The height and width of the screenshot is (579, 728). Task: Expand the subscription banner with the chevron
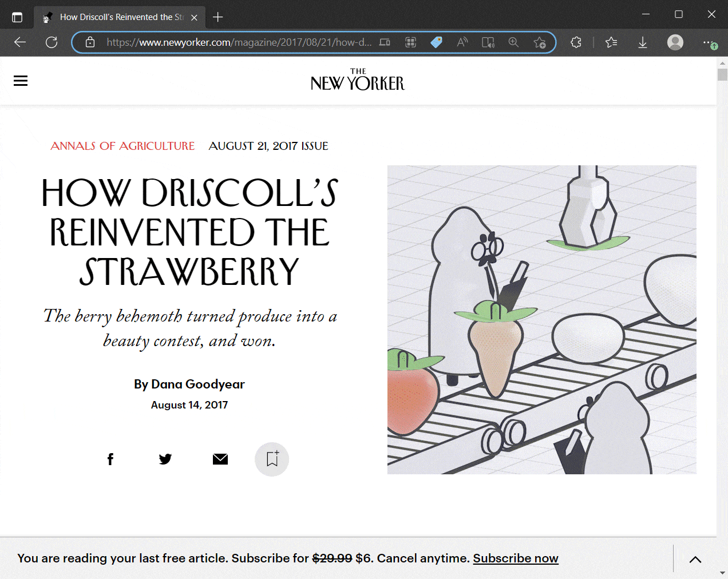click(695, 560)
